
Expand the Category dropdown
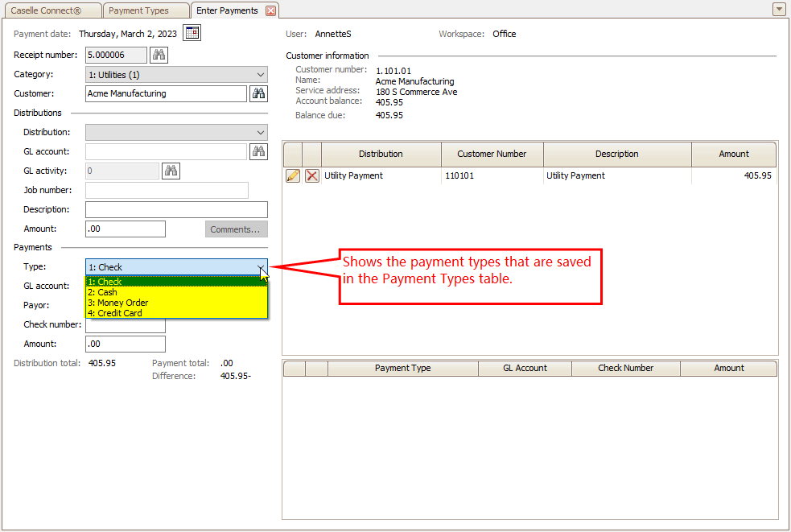coord(260,75)
